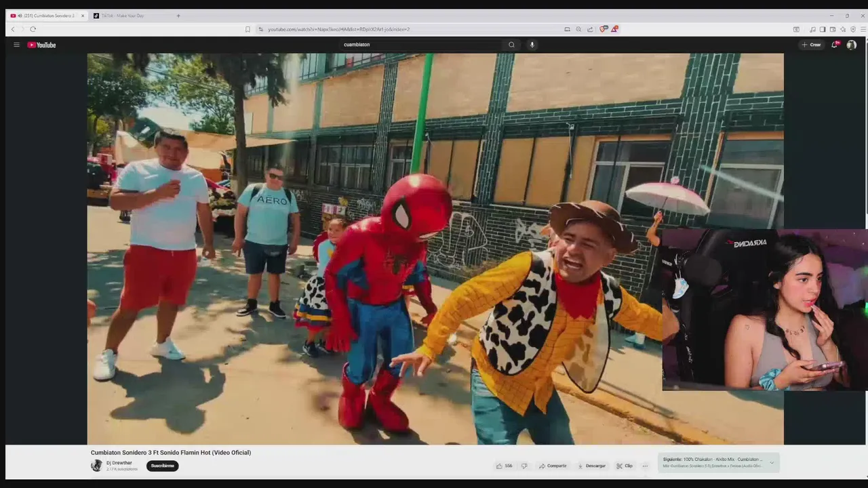
Task: Subscribe to Dj Drewther channel
Action: tap(162, 466)
